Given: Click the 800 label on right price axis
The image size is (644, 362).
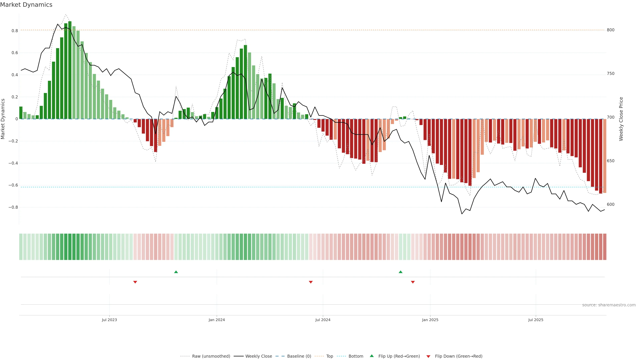Looking at the screenshot, I should pyautogui.click(x=610, y=30).
